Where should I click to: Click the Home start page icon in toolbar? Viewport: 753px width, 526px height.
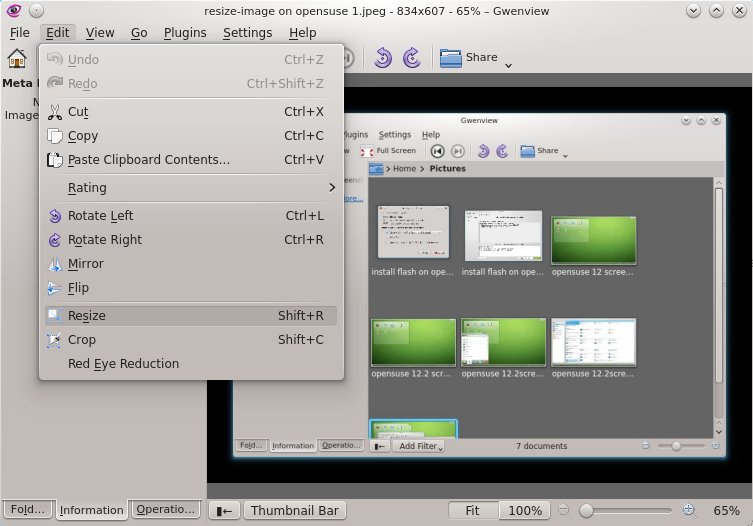tap(17, 59)
